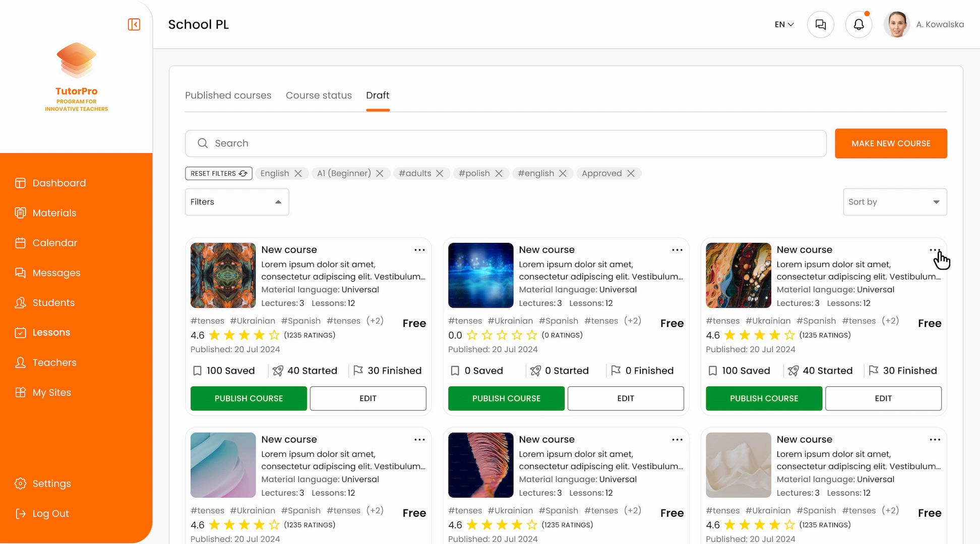This screenshot has width=980, height=544.
Task: Open Teachers in the sidebar
Action: [46, 363]
